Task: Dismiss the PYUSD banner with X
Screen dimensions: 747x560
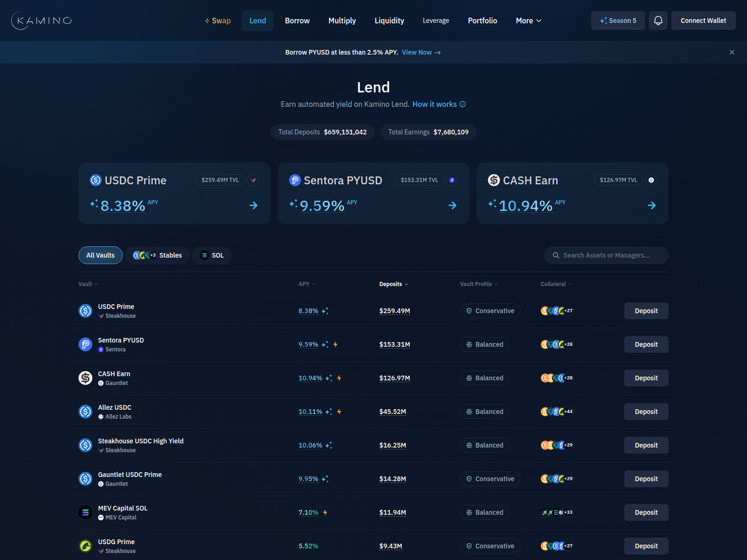Action: [x=732, y=52]
